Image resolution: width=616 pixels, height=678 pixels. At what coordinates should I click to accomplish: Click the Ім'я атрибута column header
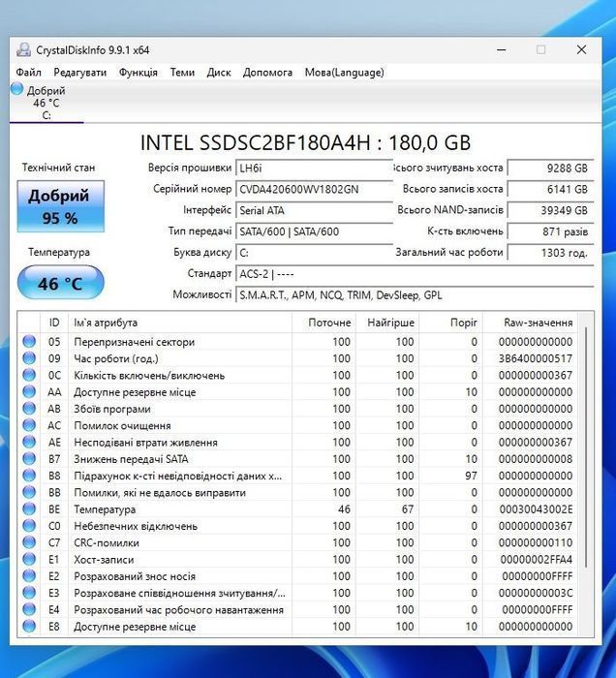coord(180,323)
